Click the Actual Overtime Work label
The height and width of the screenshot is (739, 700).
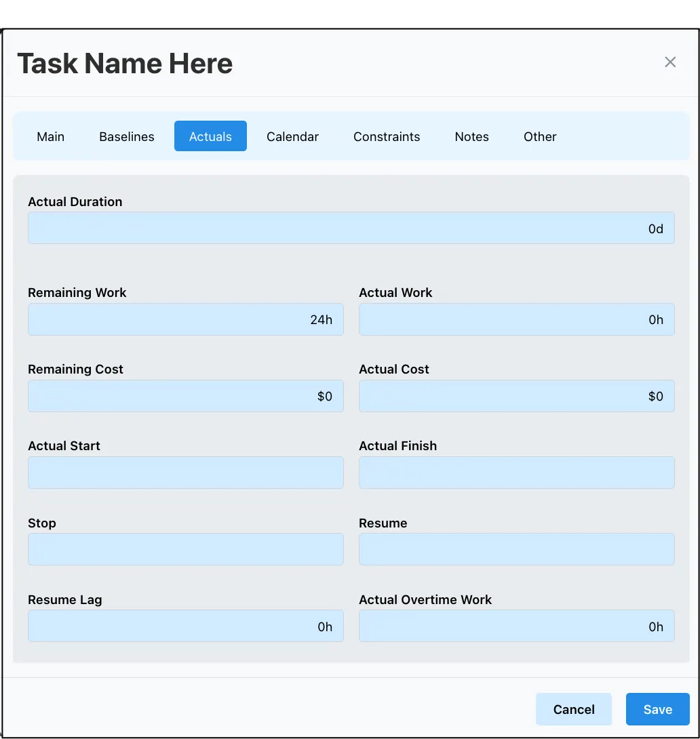pos(425,599)
